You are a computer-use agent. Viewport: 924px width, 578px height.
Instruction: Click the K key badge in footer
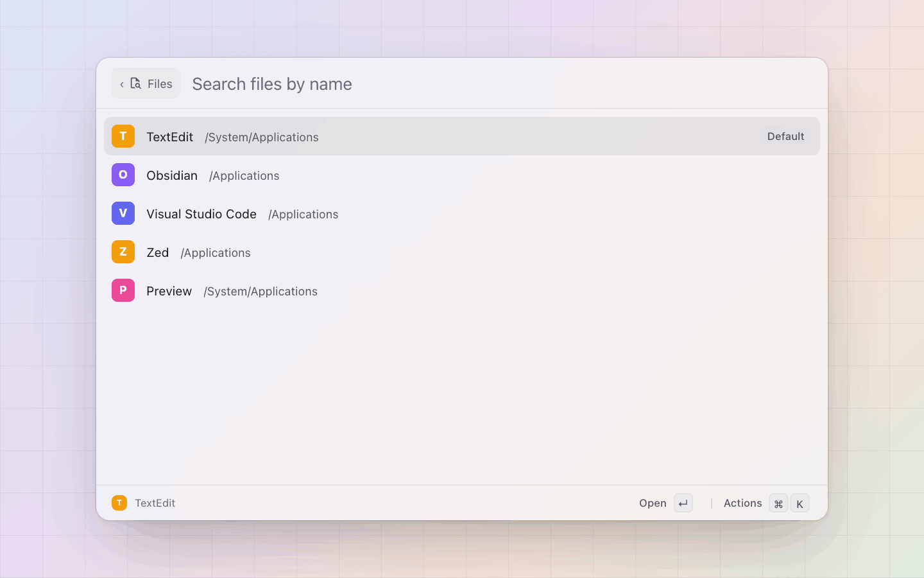click(x=800, y=504)
